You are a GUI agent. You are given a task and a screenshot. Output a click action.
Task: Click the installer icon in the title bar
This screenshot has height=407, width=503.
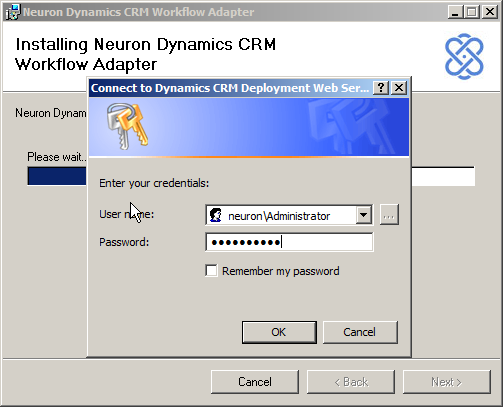pyautogui.click(x=13, y=12)
